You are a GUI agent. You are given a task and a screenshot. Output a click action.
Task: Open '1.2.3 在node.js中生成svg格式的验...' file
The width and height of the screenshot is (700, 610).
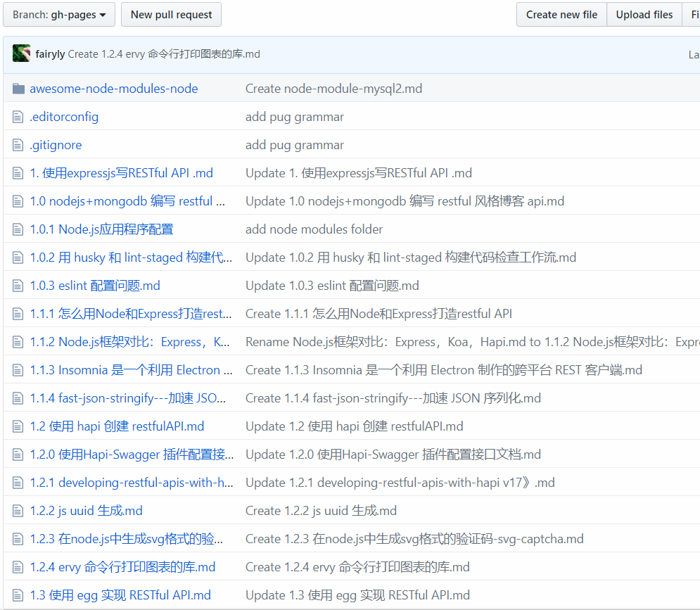pos(127,539)
